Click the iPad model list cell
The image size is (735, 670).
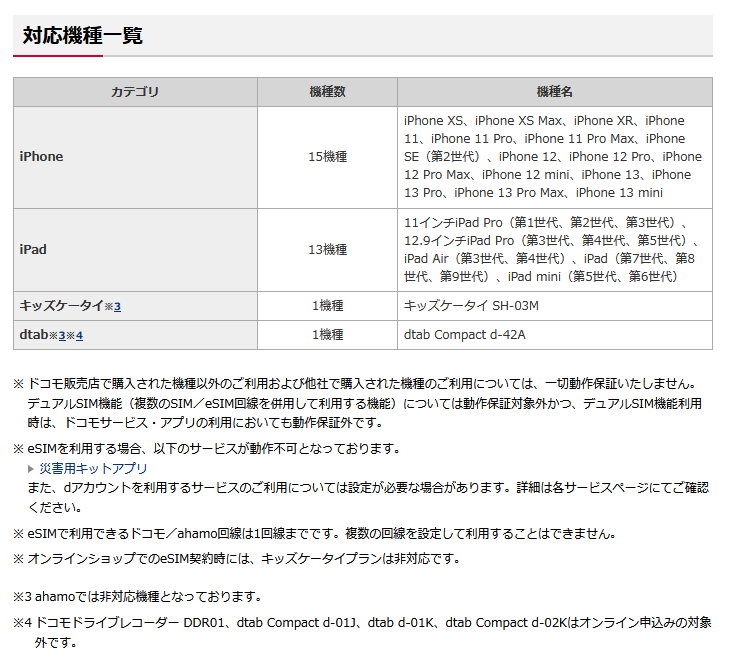[x=555, y=250]
